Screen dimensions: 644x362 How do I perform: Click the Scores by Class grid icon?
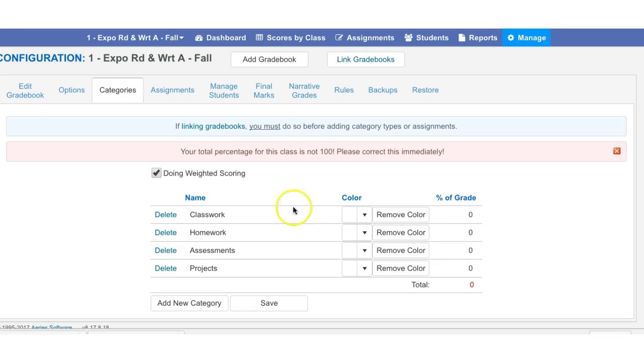(x=260, y=38)
